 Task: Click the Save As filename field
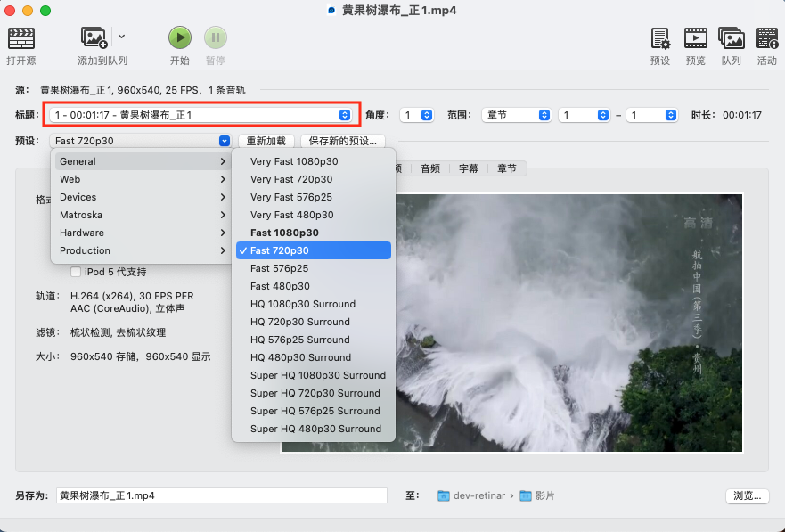click(x=221, y=495)
